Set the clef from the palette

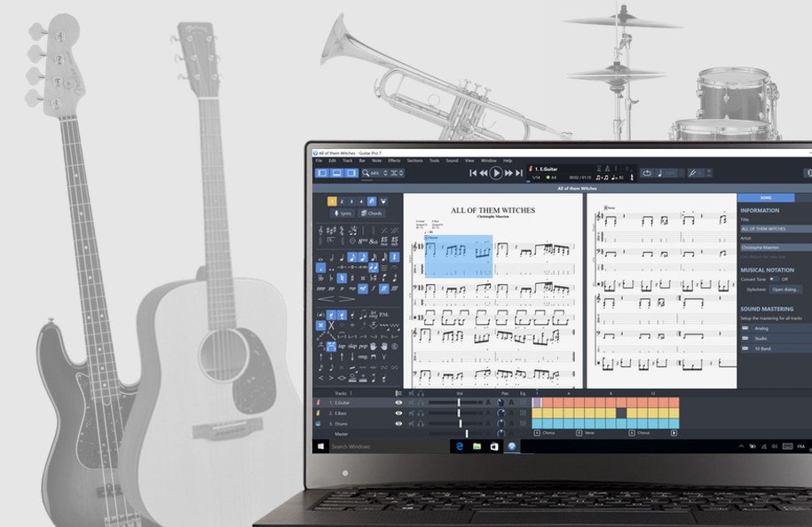click(x=320, y=231)
